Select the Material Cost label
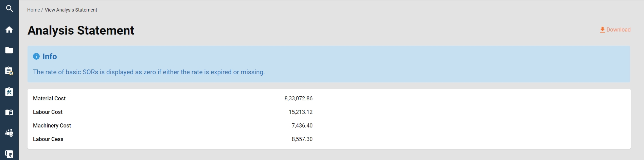The height and width of the screenshot is (160, 644). tap(49, 98)
